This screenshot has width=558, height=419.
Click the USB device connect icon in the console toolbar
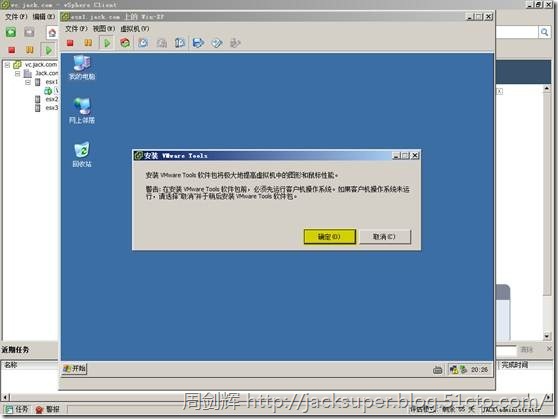click(x=235, y=43)
